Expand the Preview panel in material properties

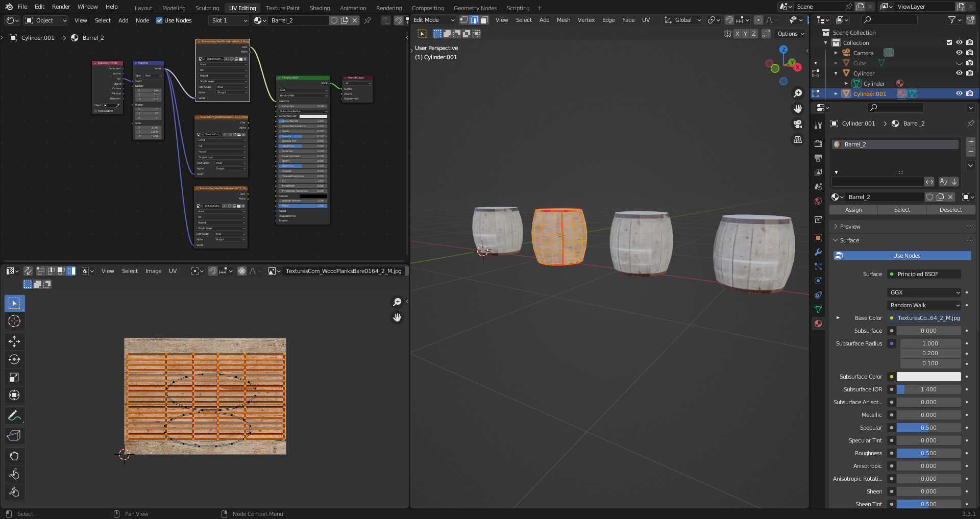pyautogui.click(x=847, y=226)
